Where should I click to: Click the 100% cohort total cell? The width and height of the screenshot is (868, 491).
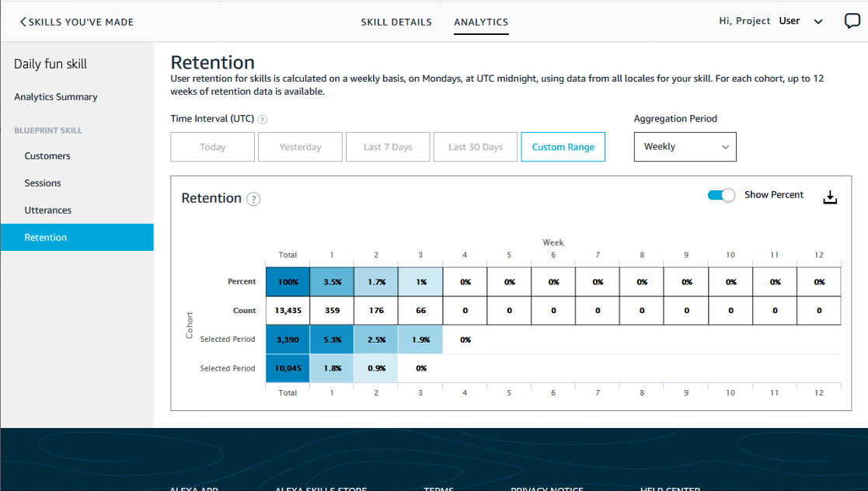(x=288, y=281)
